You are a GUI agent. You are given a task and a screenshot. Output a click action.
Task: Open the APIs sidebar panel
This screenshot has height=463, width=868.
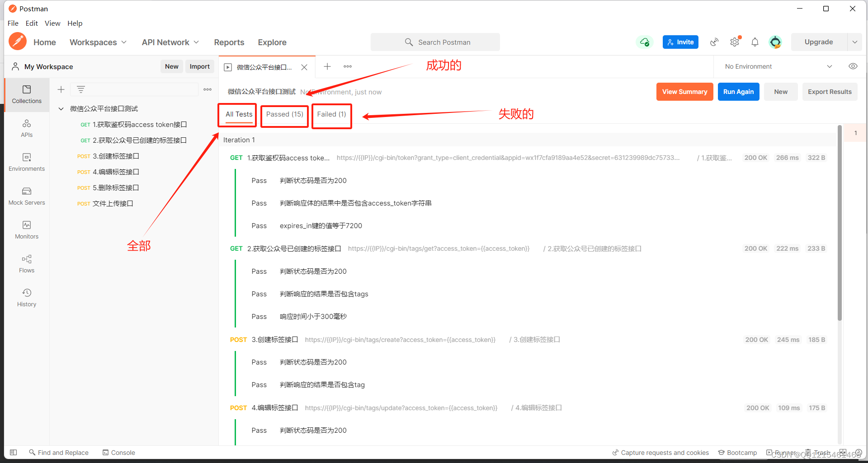27,128
